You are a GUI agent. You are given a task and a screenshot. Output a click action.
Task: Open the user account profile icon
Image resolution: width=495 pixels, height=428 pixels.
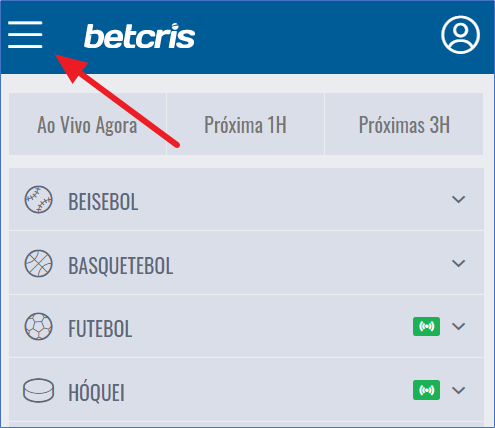pos(460,35)
